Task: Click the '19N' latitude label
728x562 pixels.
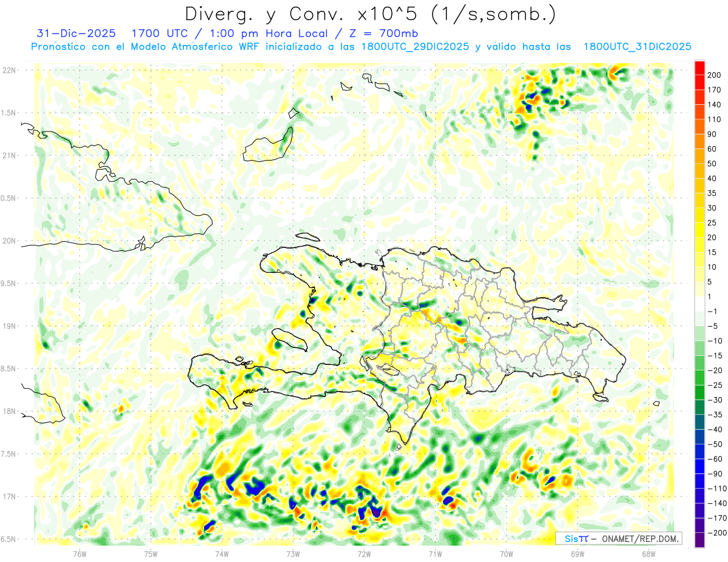Action: tap(10, 326)
